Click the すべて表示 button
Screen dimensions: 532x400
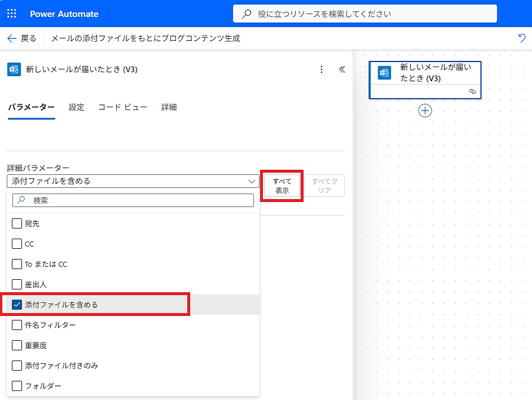(282, 186)
